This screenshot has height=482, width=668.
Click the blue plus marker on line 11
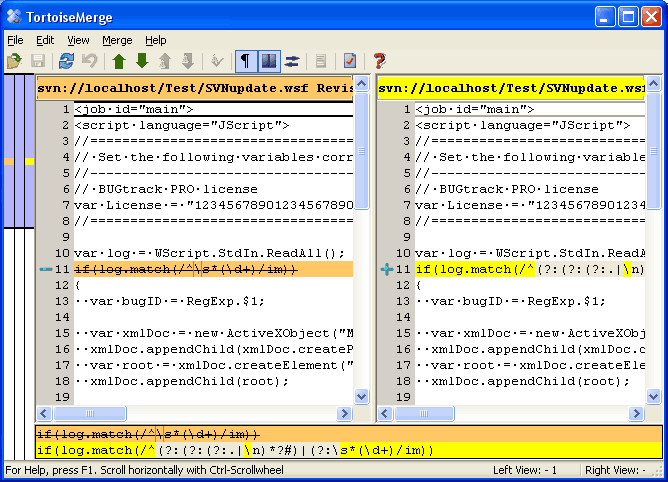[387, 270]
